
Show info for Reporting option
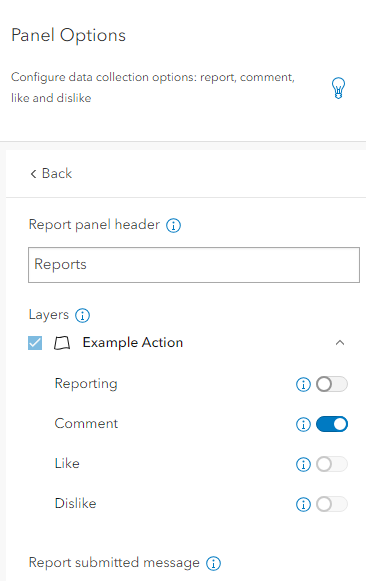point(303,384)
